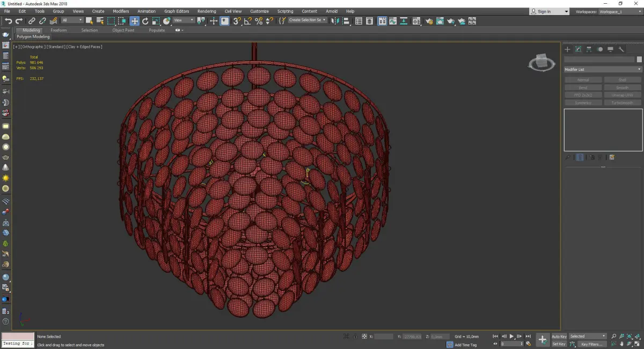The height and width of the screenshot is (349, 644).
Task: Click the ViewCube in the viewport
Action: 541,63
